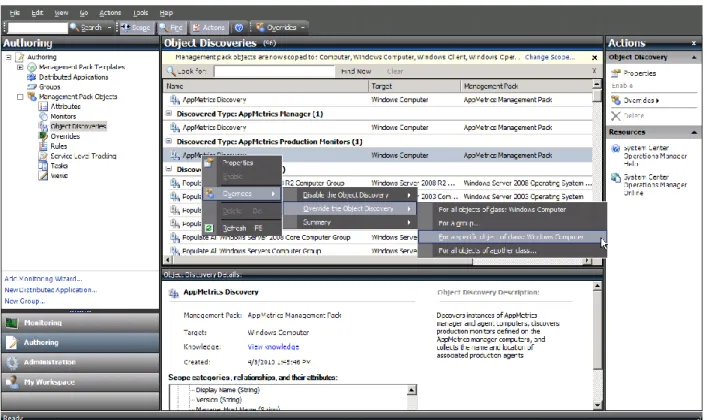Click the Look for input field
This screenshot has width=707, height=420.
pyautogui.click(x=274, y=71)
